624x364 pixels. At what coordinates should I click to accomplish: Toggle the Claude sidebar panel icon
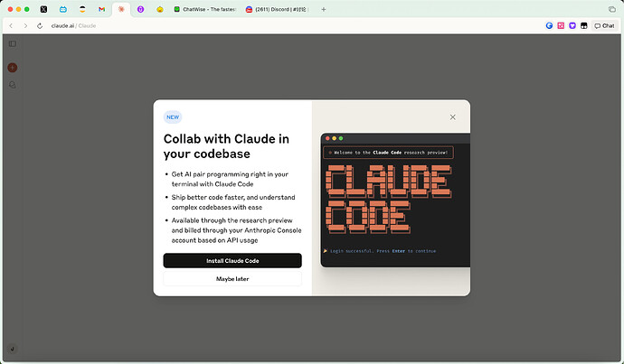click(x=13, y=43)
